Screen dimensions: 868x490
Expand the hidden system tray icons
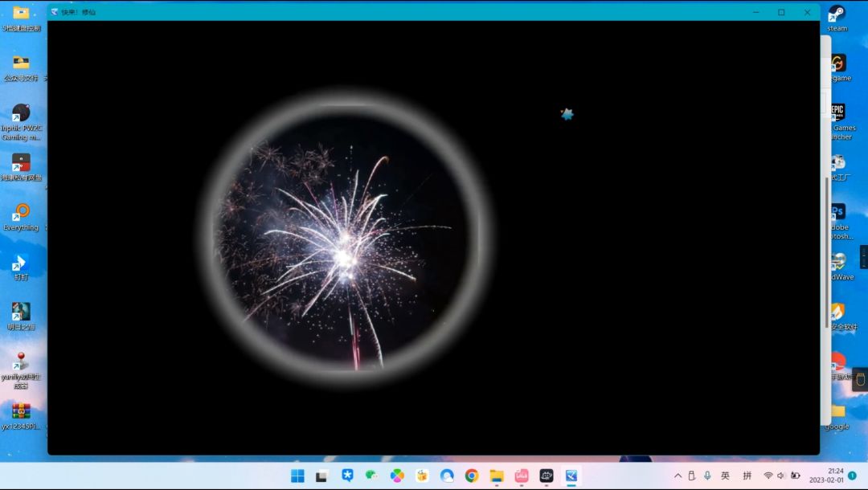pyautogui.click(x=678, y=476)
